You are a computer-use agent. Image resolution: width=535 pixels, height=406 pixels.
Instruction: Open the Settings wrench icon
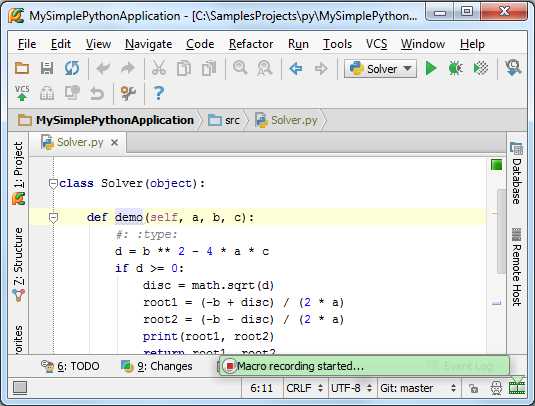tap(128, 93)
